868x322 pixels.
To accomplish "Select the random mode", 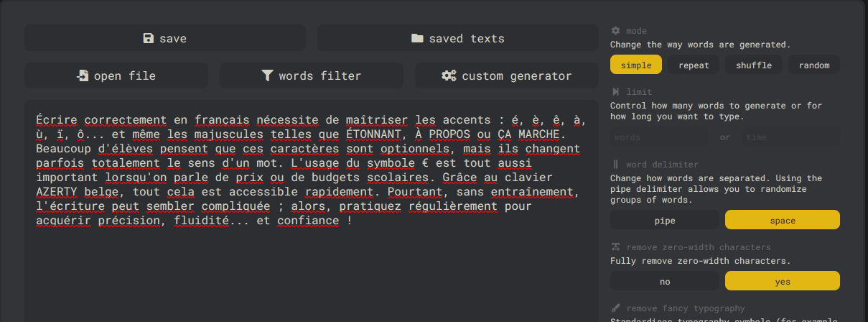I will [814, 65].
